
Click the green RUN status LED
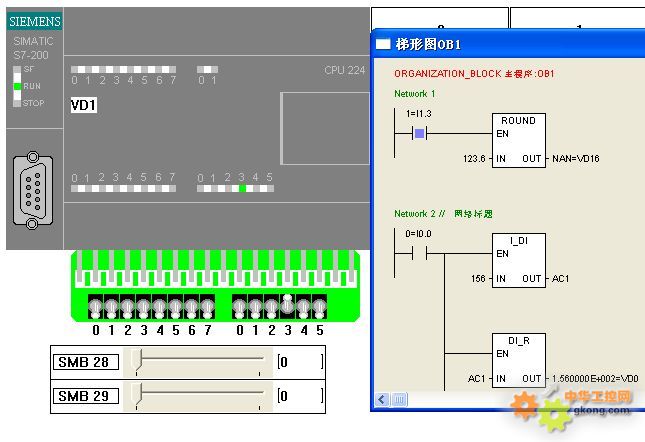[17, 86]
